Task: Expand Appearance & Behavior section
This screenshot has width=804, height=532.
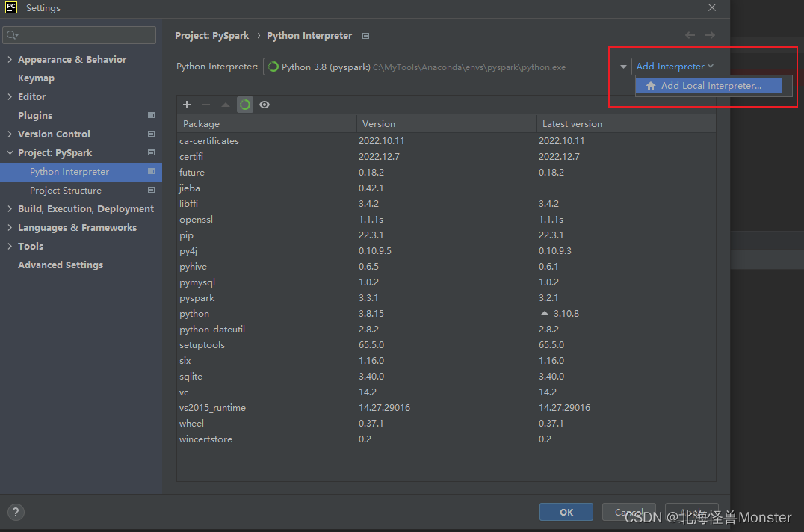Action: [10, 60]
